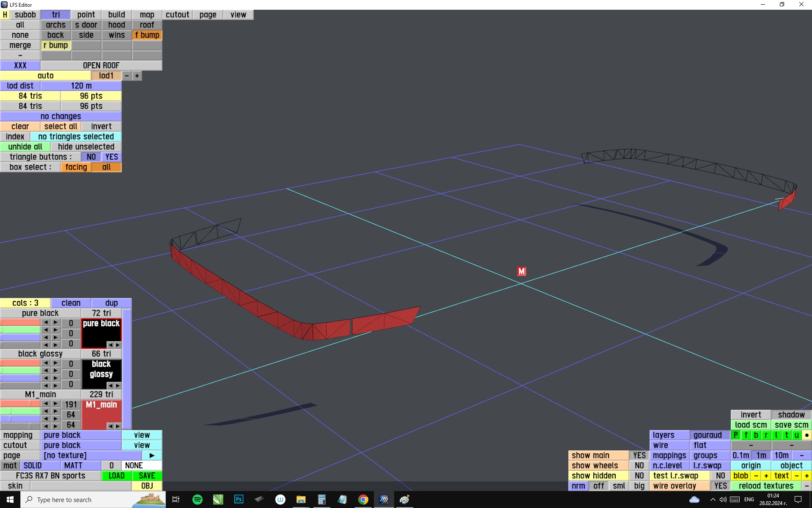
Task: Set triangle buttons to YES
Action: click(112, 157)
